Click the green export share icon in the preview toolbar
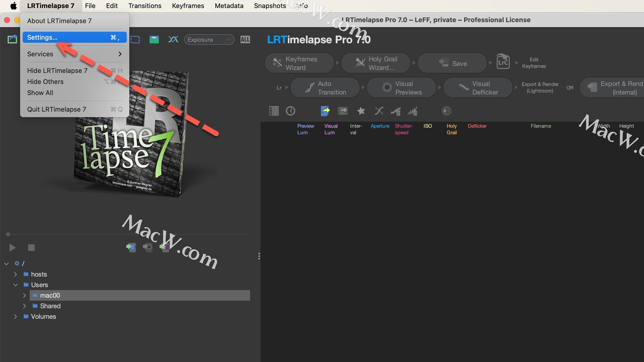The image size is (644, 362). tap(12, 39)
